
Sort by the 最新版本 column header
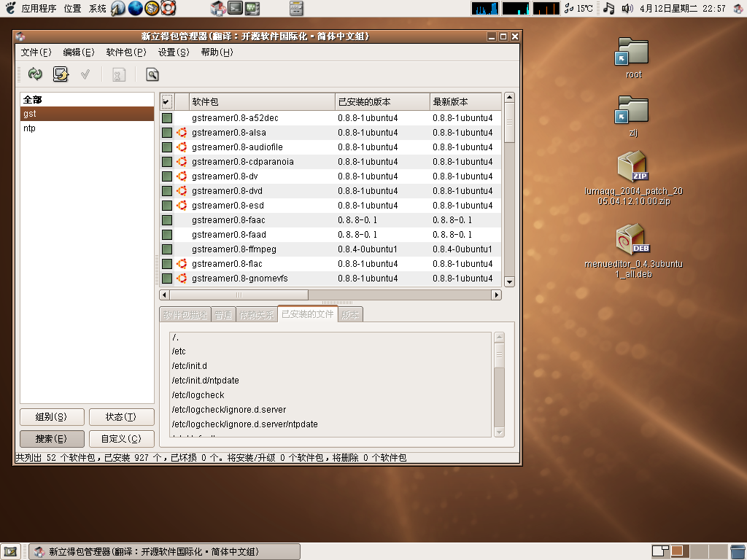(465, 102)
